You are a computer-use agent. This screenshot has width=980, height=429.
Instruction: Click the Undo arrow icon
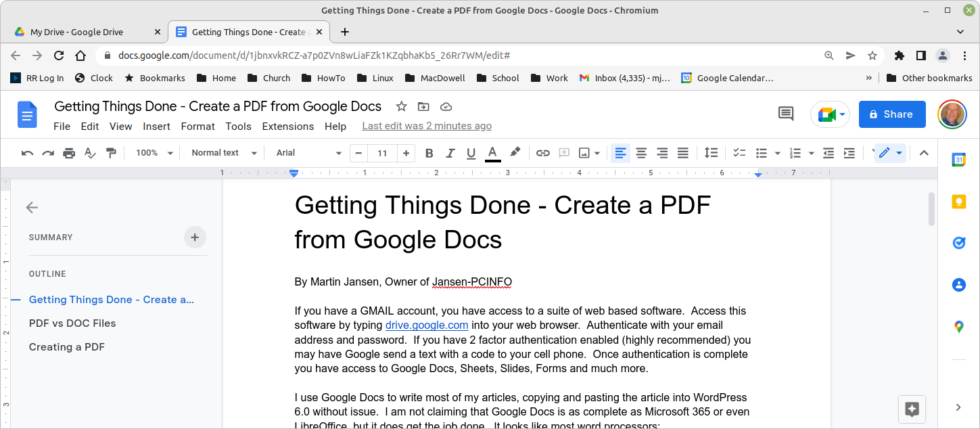(x=27, y=153)
